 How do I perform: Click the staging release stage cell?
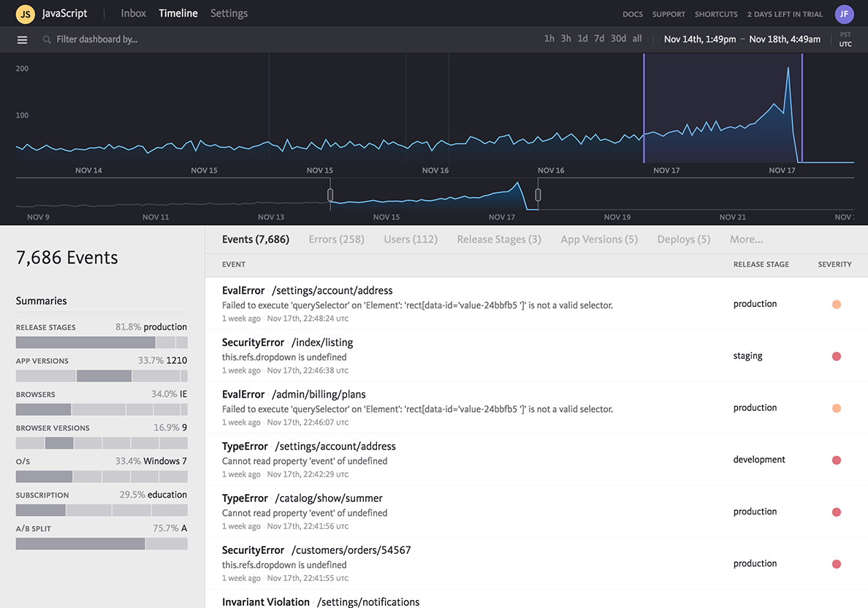[x=748, y=356]
